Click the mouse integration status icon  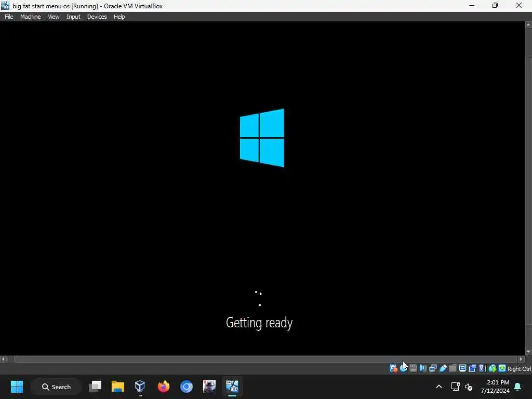tap(493, 368)
